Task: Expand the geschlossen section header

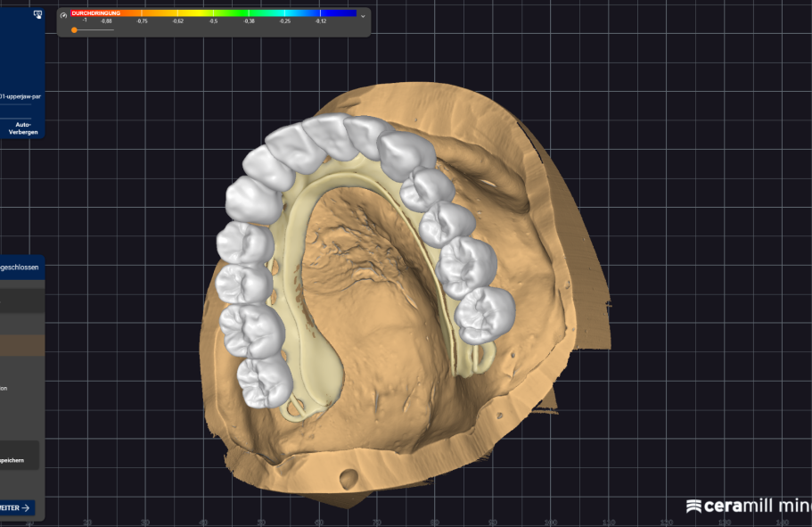Action: pos(20,266)
